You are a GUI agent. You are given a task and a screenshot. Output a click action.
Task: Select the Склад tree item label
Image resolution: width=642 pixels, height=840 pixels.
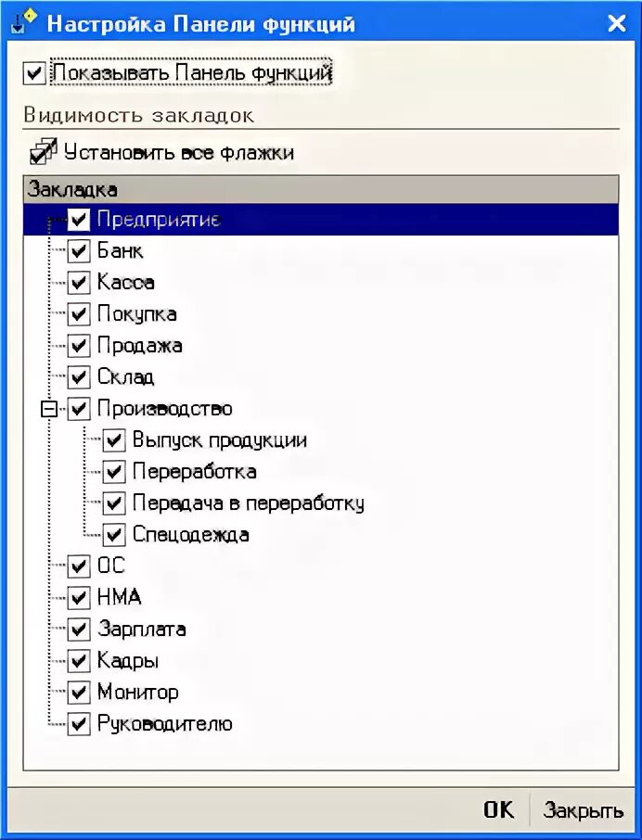[x=125, y=377]
